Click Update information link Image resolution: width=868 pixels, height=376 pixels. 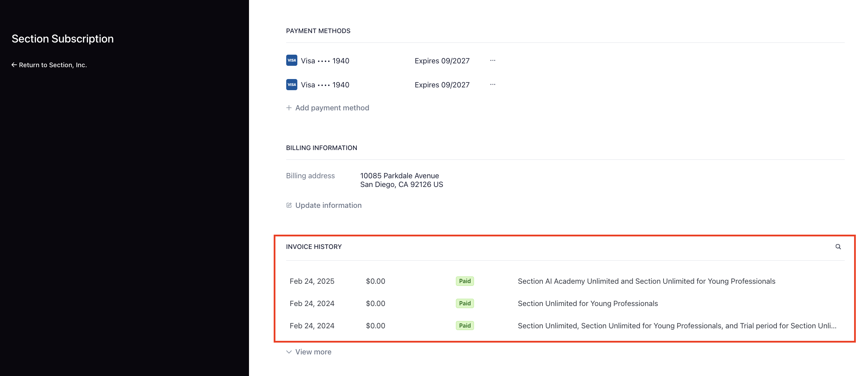328,205
